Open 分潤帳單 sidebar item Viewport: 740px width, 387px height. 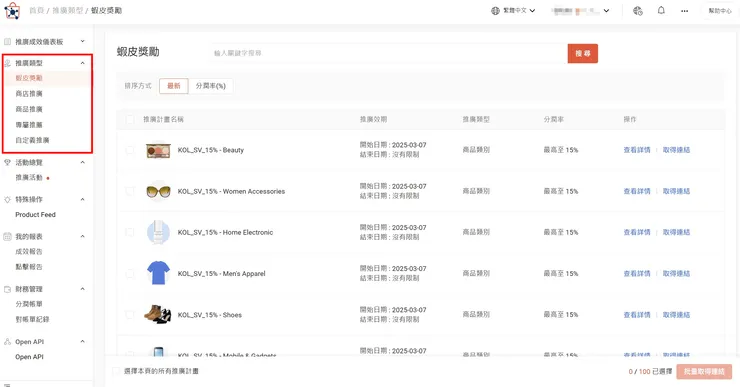point(29,304)
